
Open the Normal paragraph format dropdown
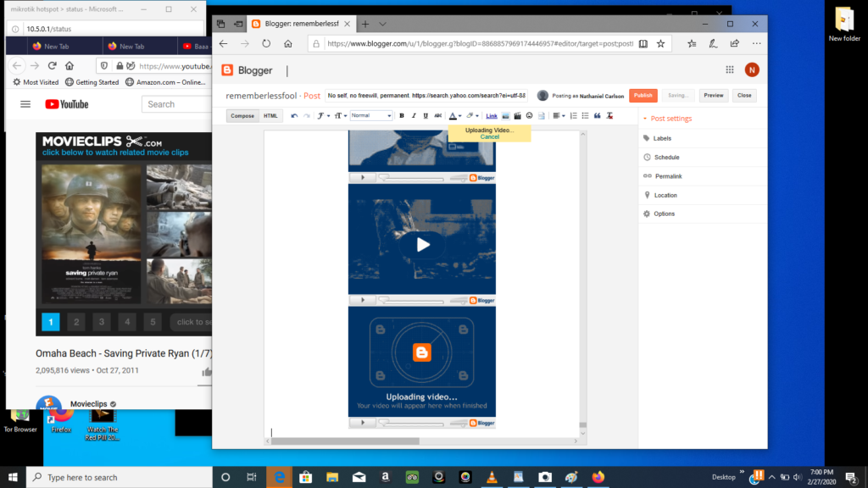pos(371,115)
